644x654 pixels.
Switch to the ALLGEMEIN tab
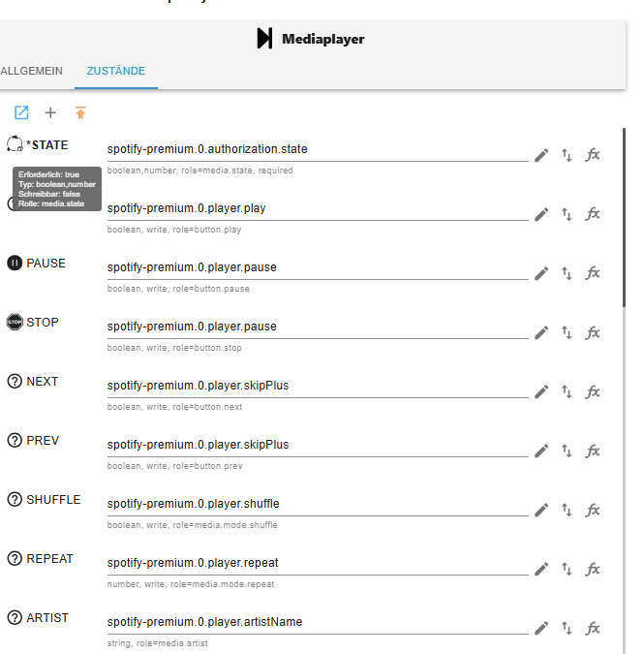point(31,72)
